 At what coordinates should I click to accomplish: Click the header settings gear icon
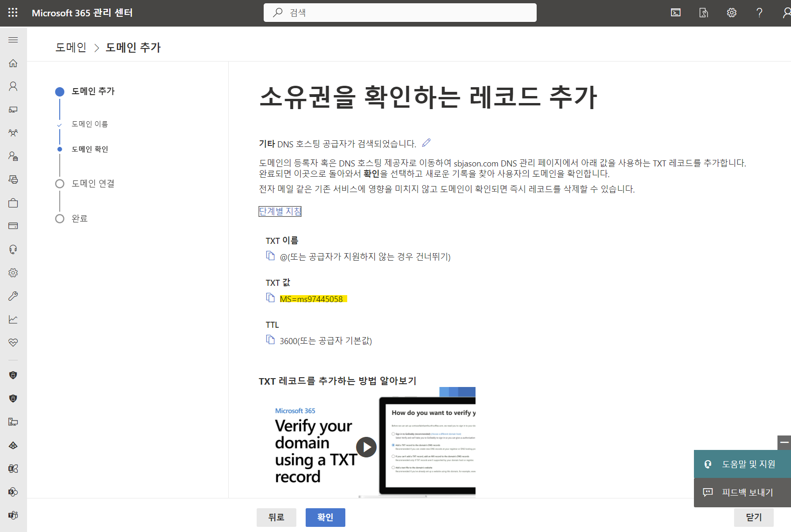[x=732, y=13]
